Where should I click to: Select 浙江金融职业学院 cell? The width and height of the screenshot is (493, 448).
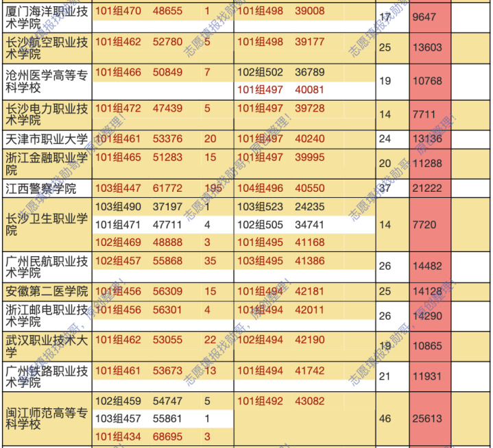coord(47,164)
